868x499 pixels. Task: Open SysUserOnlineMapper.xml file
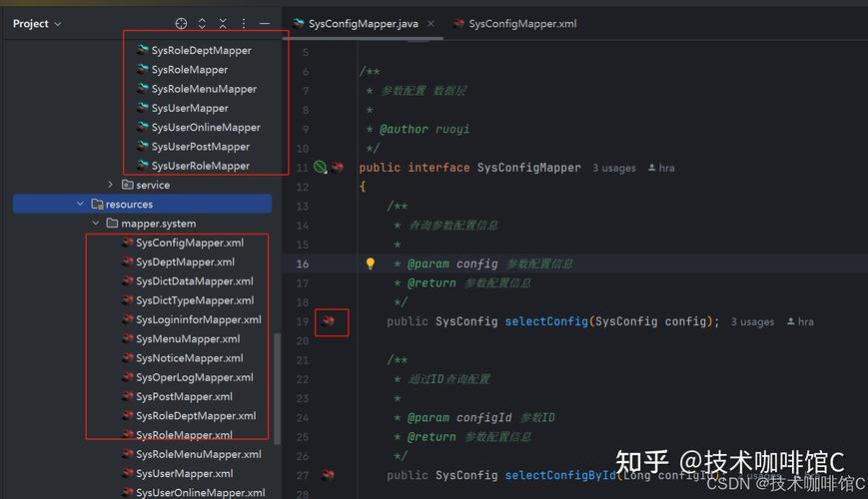pos(201,492)
